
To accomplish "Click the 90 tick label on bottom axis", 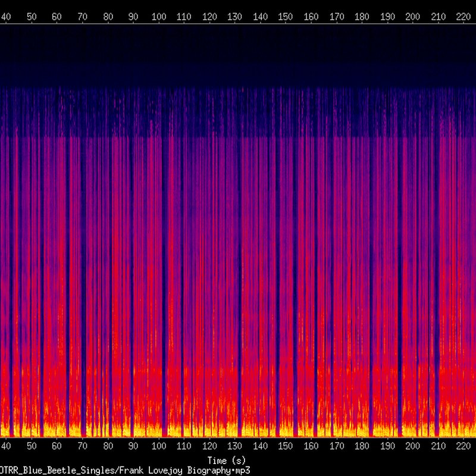I will pyautogui.click(x=133, y=446).
